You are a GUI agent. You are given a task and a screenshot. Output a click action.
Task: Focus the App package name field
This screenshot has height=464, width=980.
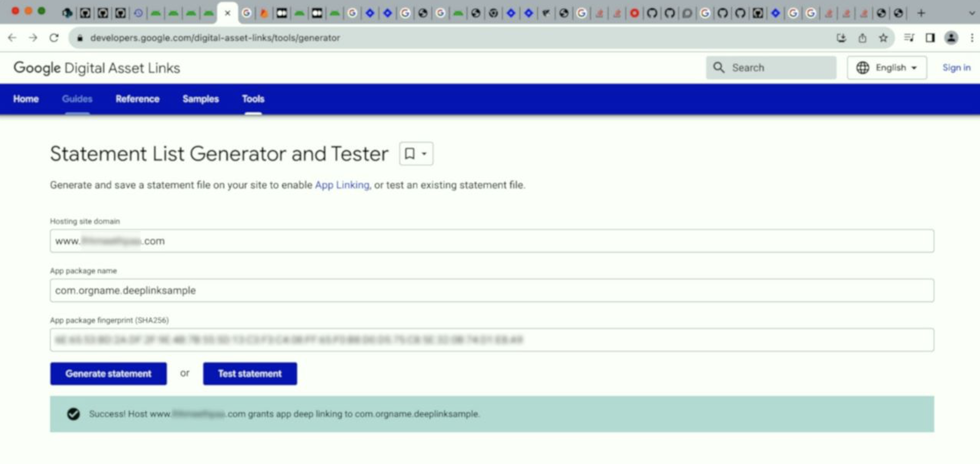pos(492,290)
